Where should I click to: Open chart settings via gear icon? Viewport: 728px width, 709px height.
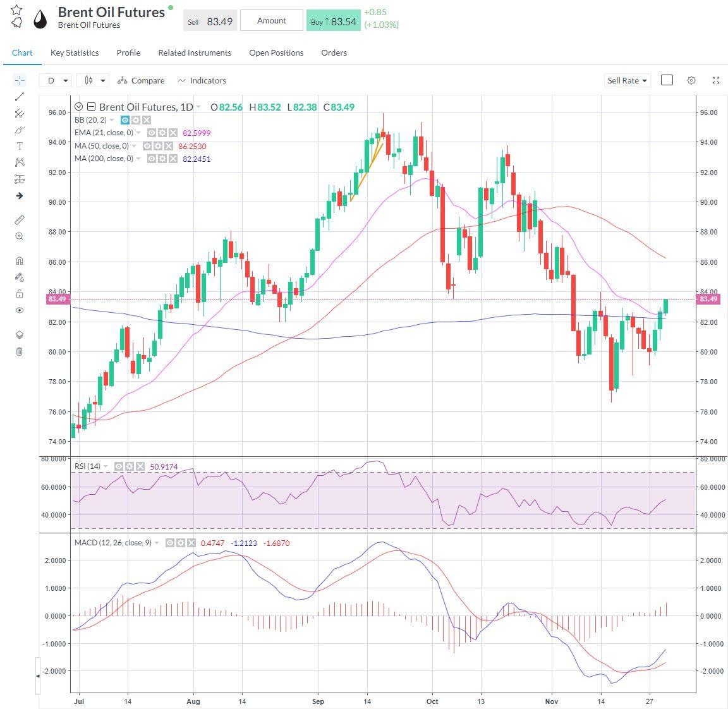691,80
